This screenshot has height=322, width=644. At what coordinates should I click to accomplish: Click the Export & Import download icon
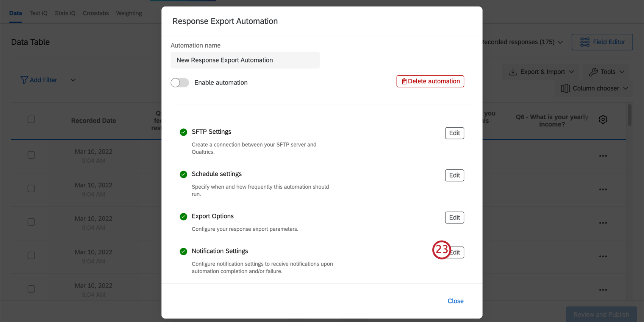[513, 72]
